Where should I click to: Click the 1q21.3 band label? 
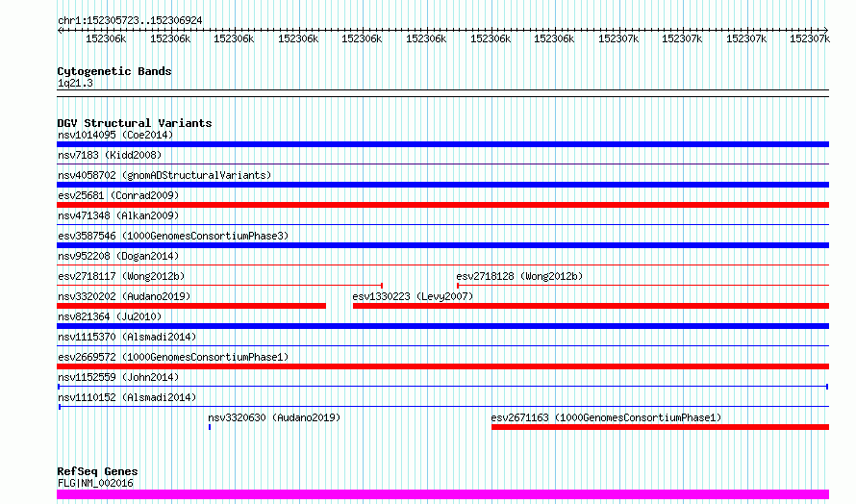tap(75, 83)
